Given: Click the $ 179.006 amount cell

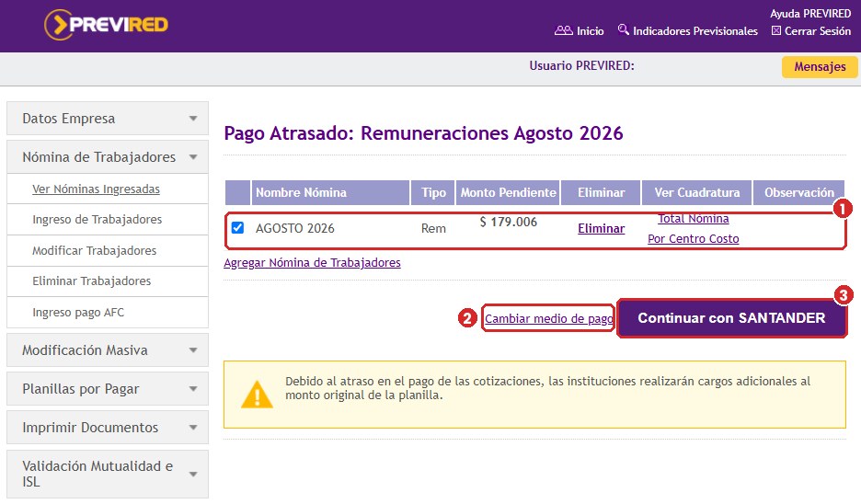Looking at the screenshot, I should [x=509, y=222].
